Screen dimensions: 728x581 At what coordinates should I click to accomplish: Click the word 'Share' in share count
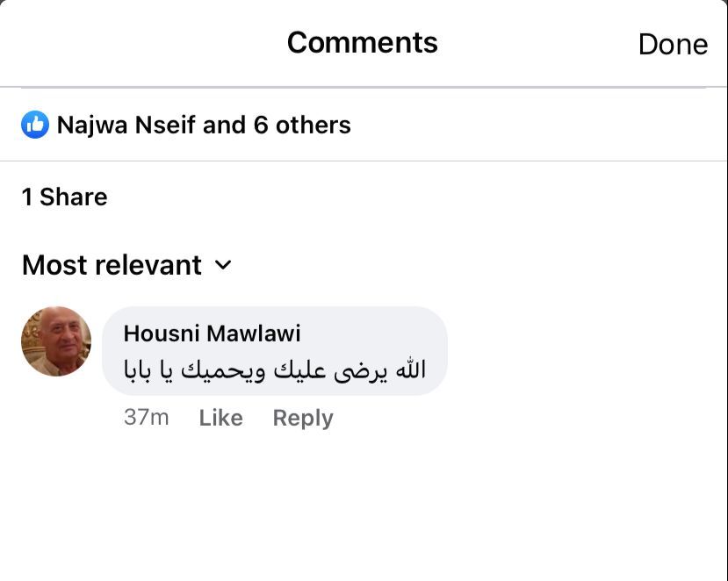point(74,197)
